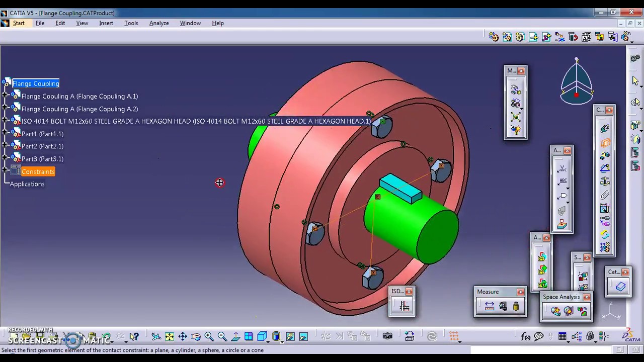Close the Space Analysis toolbar
Image resolution: width=644 pixels, height=362 pixels.
(x=587, y=297)
